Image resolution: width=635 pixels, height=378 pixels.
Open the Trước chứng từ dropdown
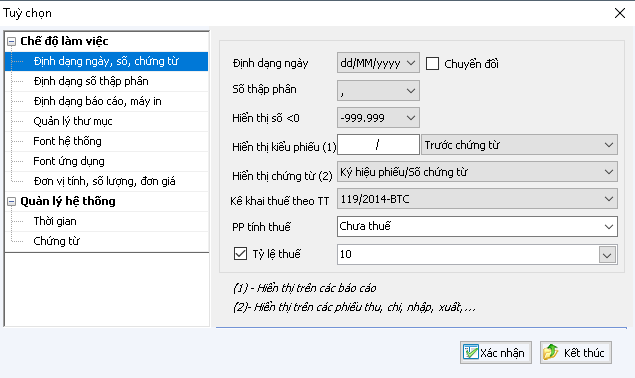tap(519, 145)
